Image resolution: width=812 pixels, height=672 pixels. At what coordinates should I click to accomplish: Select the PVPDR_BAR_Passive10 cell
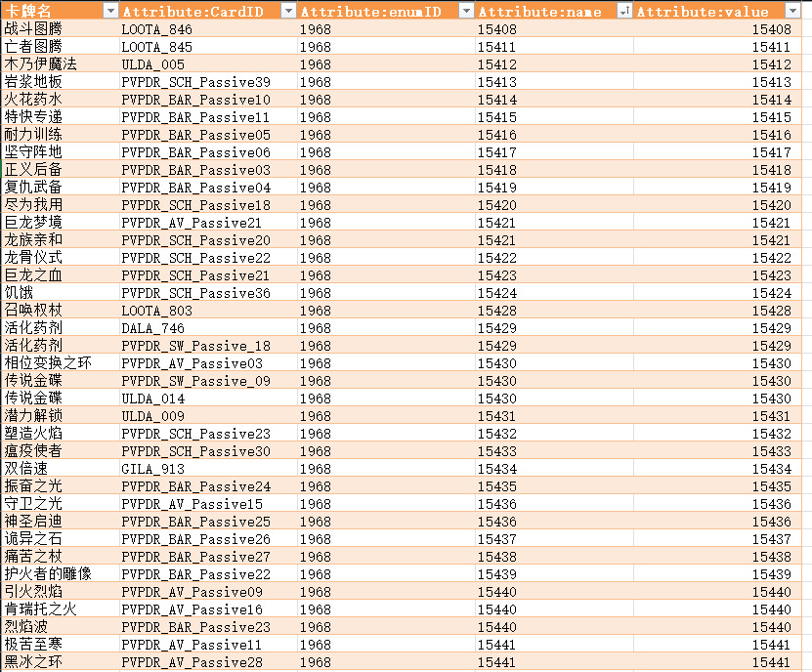click(208, 100)
